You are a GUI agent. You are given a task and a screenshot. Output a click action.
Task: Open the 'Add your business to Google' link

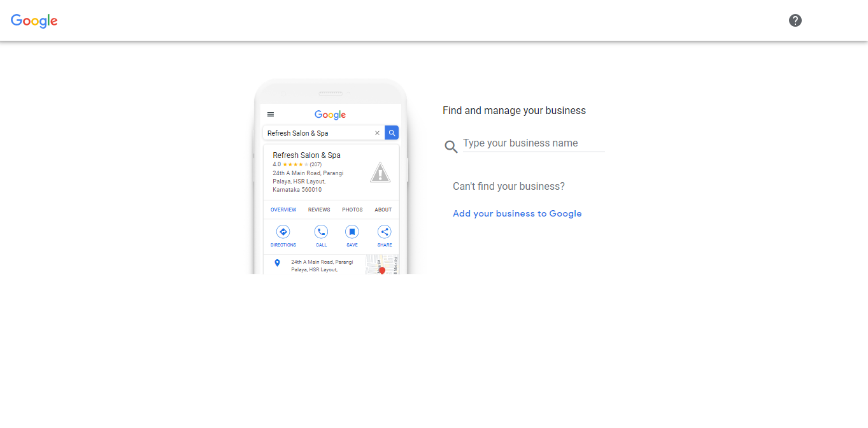click(x=517, y=213)
